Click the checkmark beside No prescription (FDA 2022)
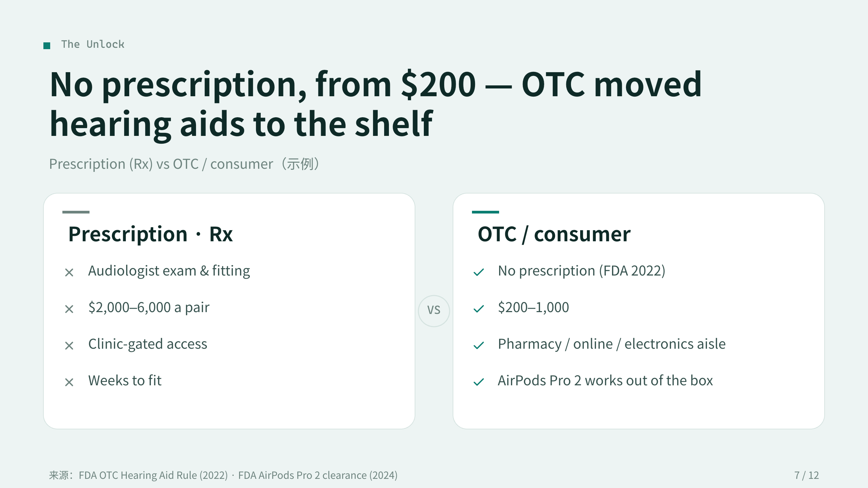Screen dimensions: 868x488 [x=479, y=272]
